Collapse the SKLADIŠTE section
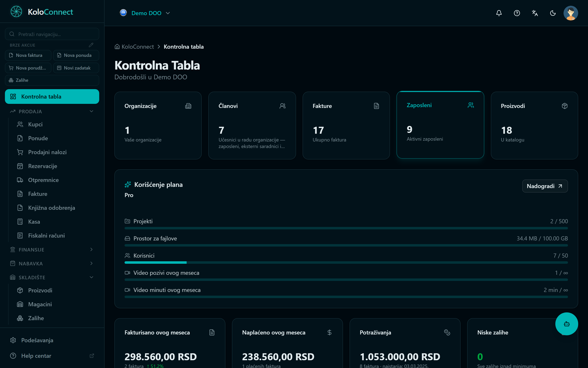 (x=52, y=277)
